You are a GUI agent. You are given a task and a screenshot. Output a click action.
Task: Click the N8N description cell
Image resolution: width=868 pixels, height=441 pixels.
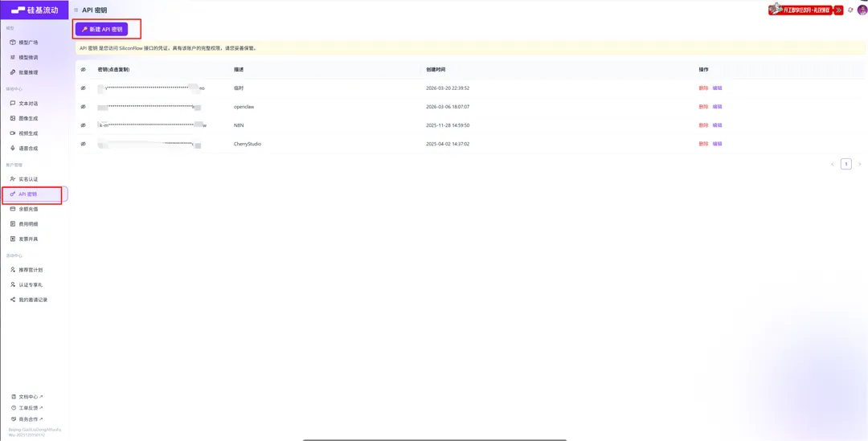tap(239, 125)
